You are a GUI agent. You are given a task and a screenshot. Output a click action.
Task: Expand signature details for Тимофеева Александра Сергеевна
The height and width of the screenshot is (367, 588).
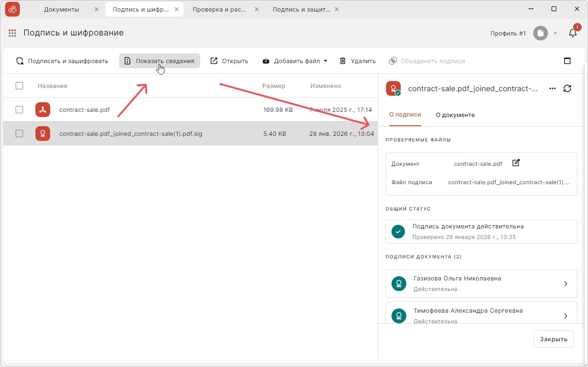pyautogui.click(x=566, y=316)
